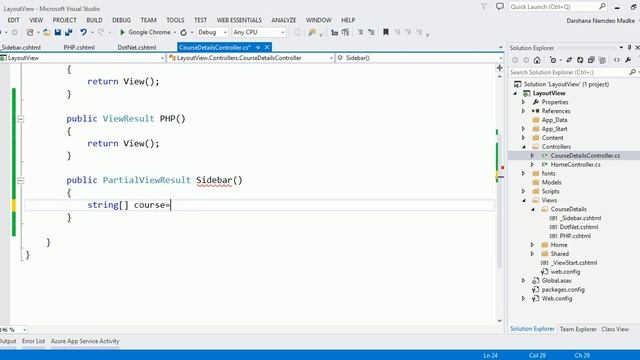Click the Find in Files toolbar icon
640x360 pixels.
click(312, 32)
